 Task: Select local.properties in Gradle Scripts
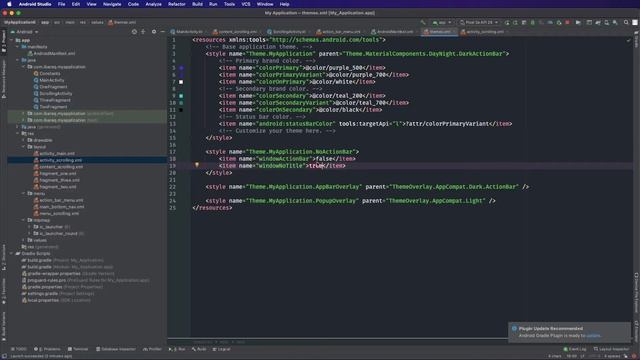click(56, 300)
